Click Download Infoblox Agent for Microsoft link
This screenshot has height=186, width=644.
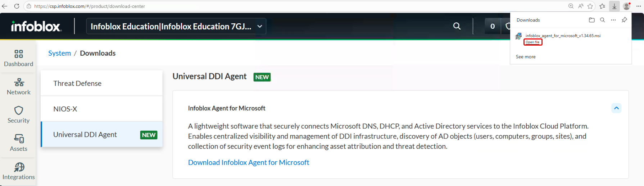pyautogui.click(x=249, y=162)
